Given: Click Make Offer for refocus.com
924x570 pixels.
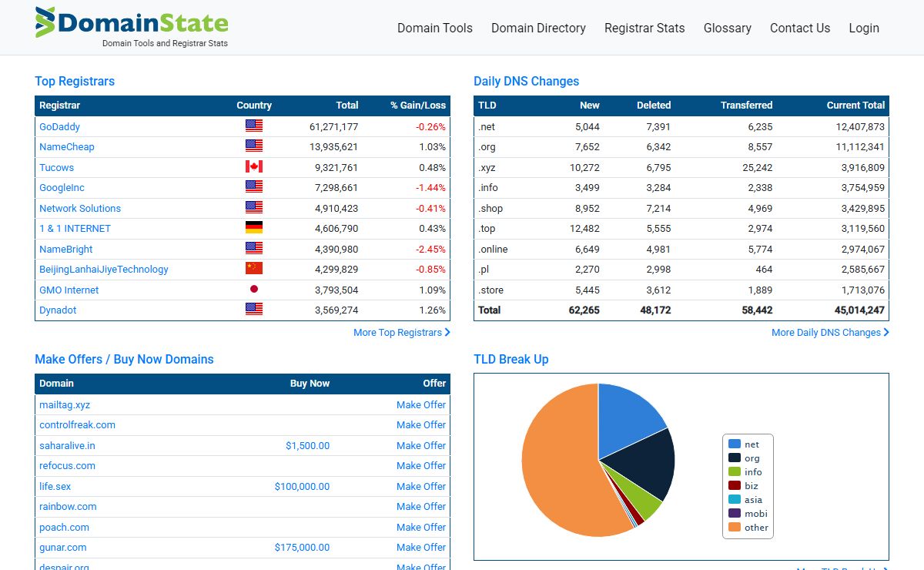Looking at the screenshot, I should (x=421, y=465).
